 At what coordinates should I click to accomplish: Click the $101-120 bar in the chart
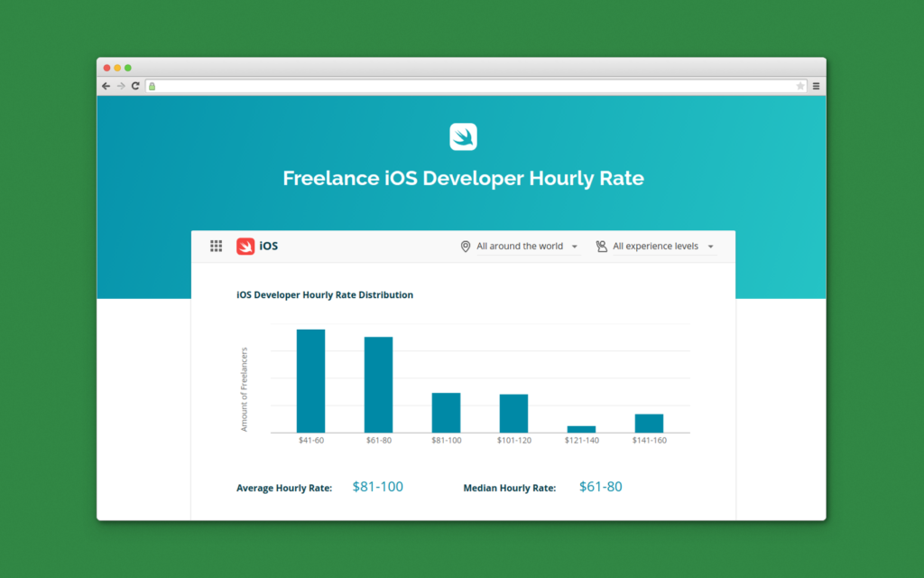(513, 414)
